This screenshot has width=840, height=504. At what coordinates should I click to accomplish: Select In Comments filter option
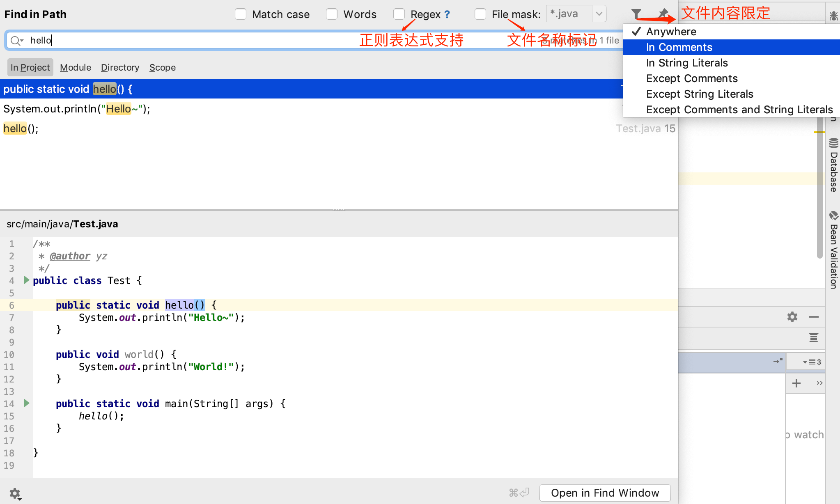[x=679, y=47]
